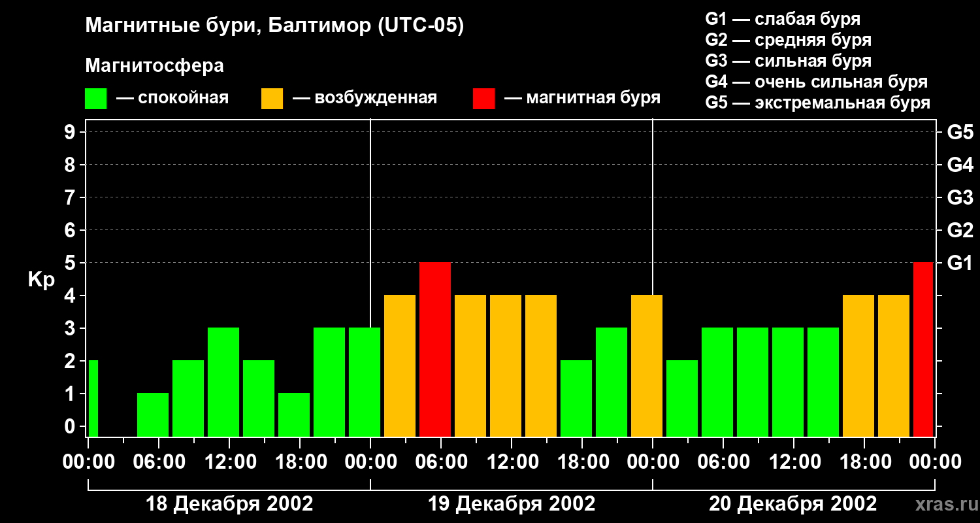
Task: Click the 'G5' tick label beside the plot
Action: click(960, 132)
